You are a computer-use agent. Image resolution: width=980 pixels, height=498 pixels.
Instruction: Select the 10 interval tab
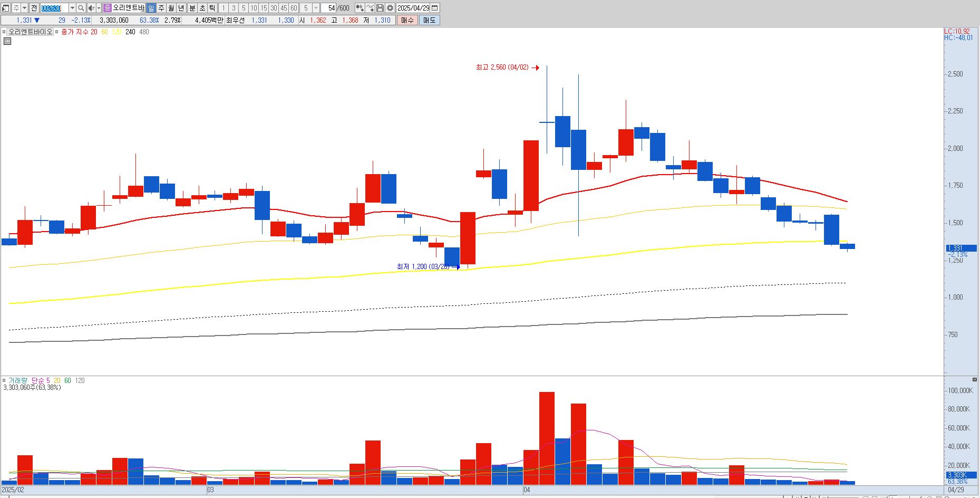coord(254,8)
